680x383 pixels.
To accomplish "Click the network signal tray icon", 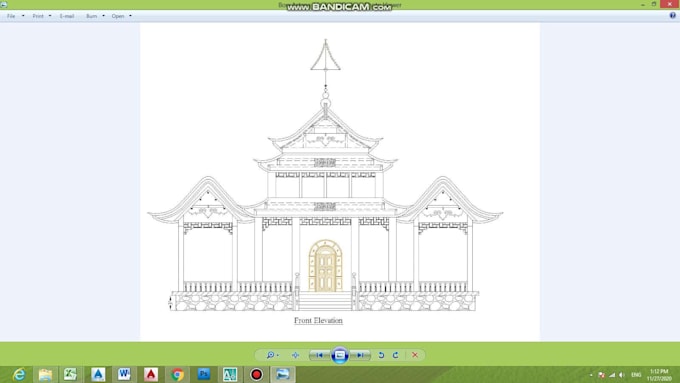I will pyautogui.click(x=612, y=375).
